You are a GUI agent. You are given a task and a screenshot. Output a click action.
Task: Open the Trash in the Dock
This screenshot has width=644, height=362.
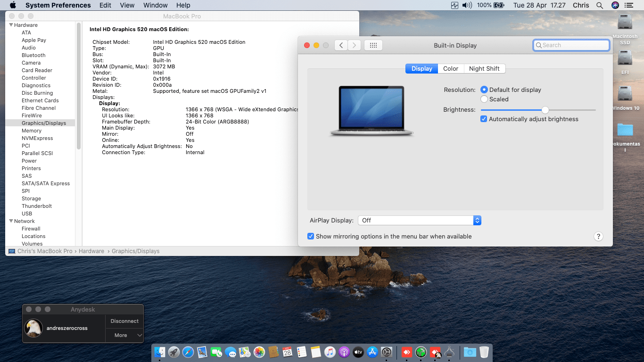coord(484,352)
